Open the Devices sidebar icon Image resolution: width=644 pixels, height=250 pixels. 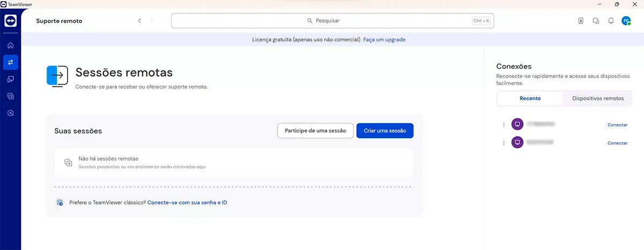10,79
